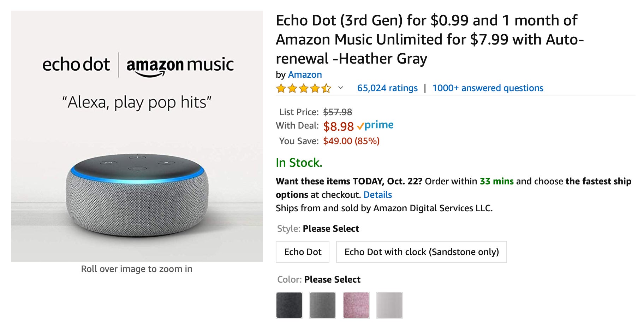Choose the Plum color swatch
Screen dimensions: 644x325
click(356, 305)
